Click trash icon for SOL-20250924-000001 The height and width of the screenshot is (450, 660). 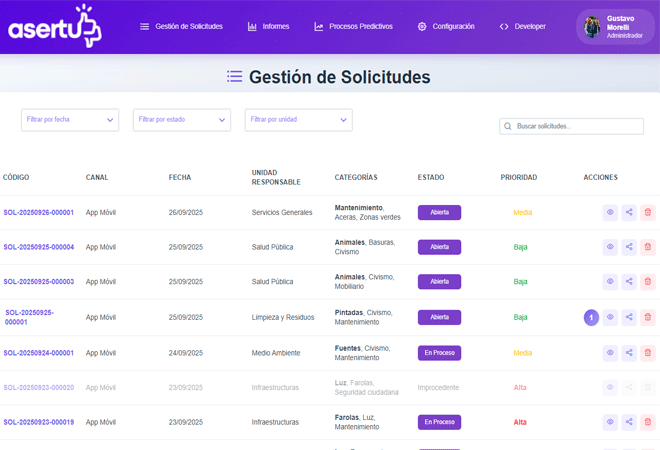(x=648, y=353)
